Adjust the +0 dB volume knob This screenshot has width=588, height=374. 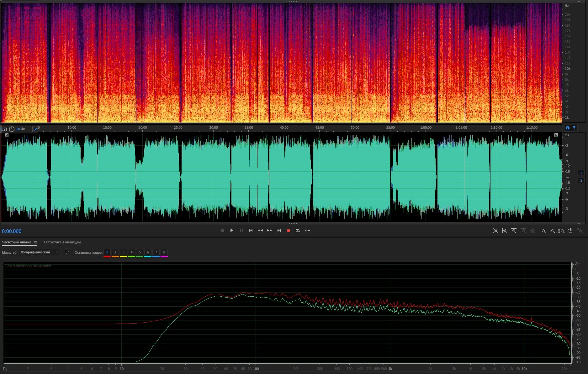pyautogui.click(x=12, y=129)
